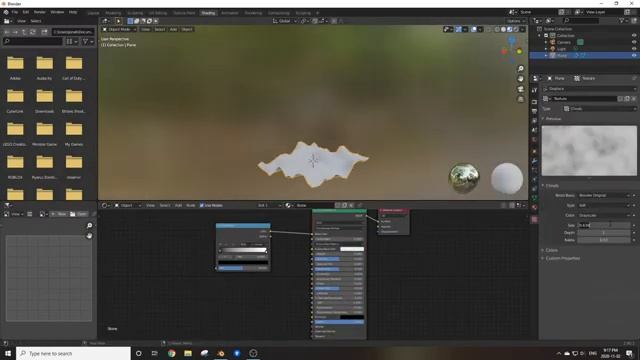Open the Render menu

[x=40, y=12]
